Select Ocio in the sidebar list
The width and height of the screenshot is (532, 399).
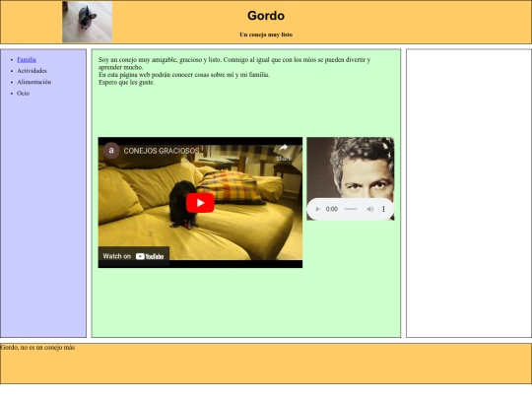tap(23, 94)
